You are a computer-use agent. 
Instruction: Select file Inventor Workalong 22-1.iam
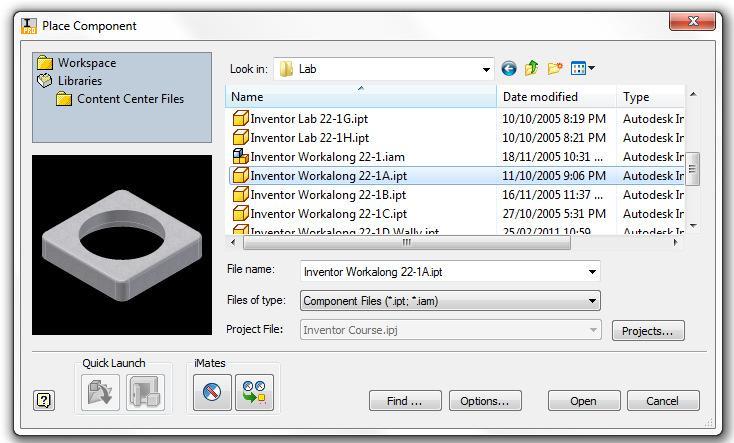[327, 157]
